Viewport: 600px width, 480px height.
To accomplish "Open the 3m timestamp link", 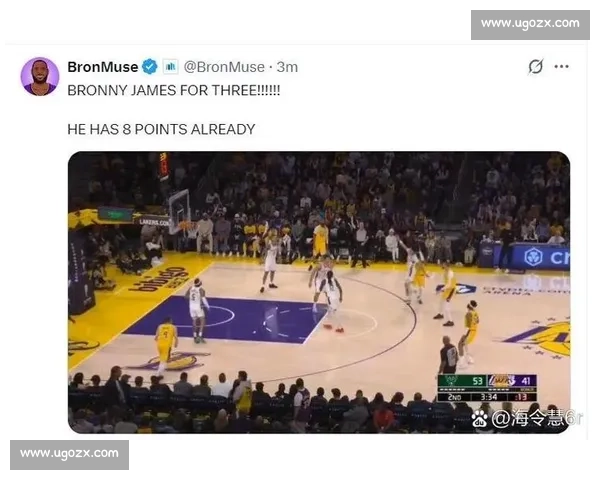I will pos(287,67).
